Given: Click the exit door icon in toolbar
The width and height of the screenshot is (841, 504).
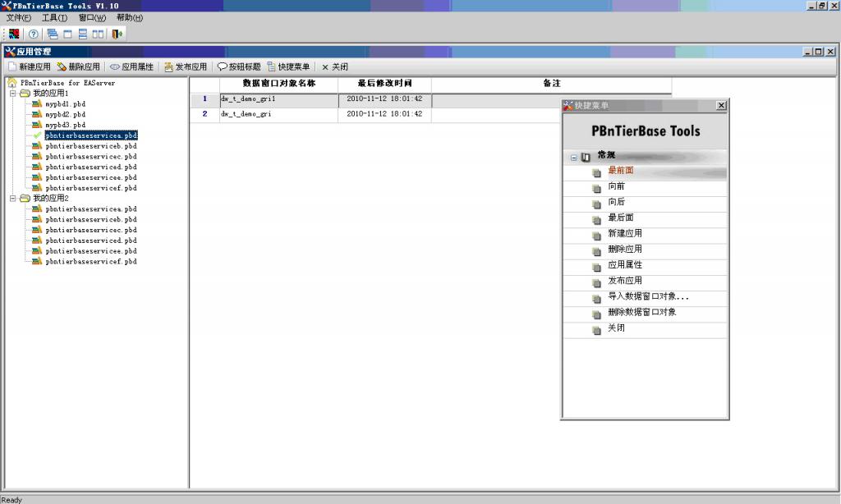Looking at the screenshot, I should (117, 34).
